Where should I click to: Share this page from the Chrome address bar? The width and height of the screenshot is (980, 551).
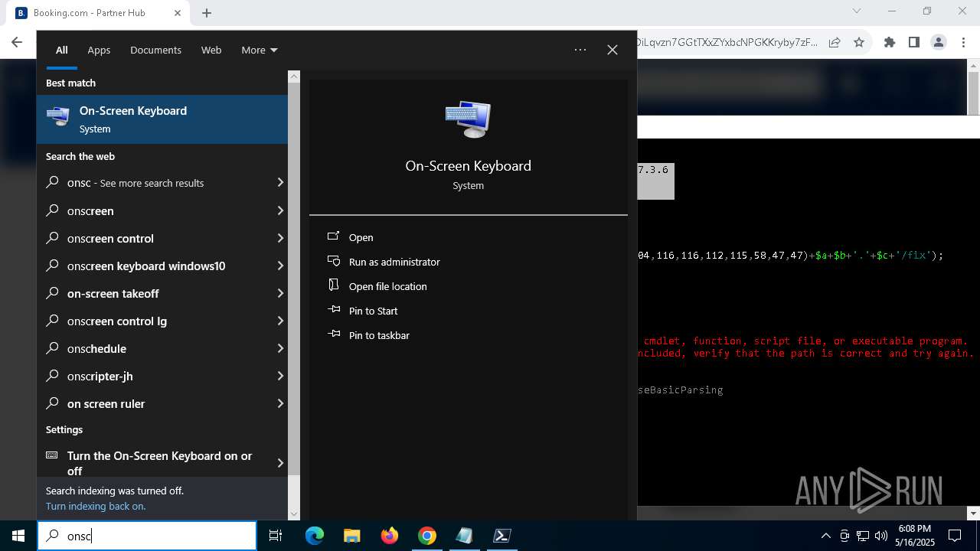coord(835,42)
